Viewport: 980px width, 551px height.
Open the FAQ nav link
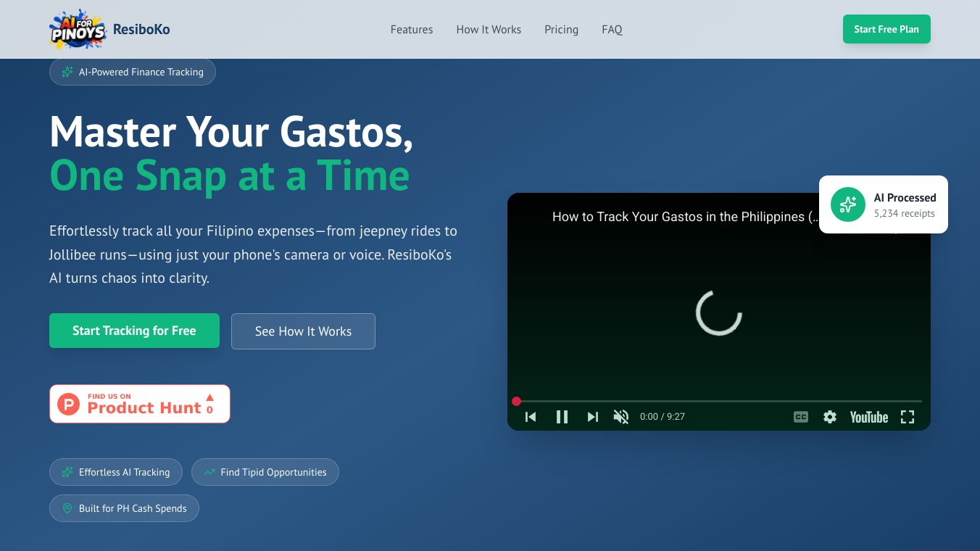tap(612, 30)
